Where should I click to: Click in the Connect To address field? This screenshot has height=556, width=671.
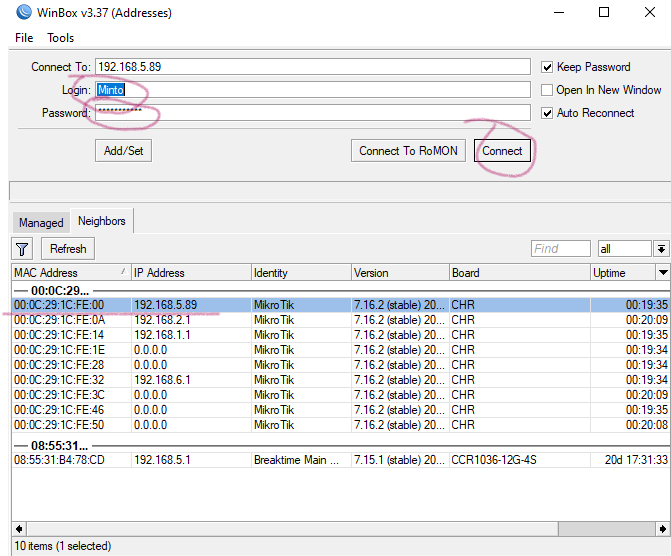click(x=312, y=67)
